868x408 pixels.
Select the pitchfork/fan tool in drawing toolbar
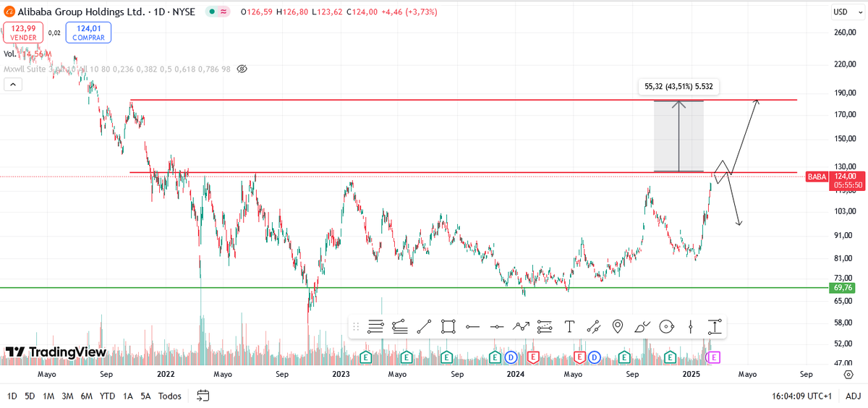tap(399, 327)
